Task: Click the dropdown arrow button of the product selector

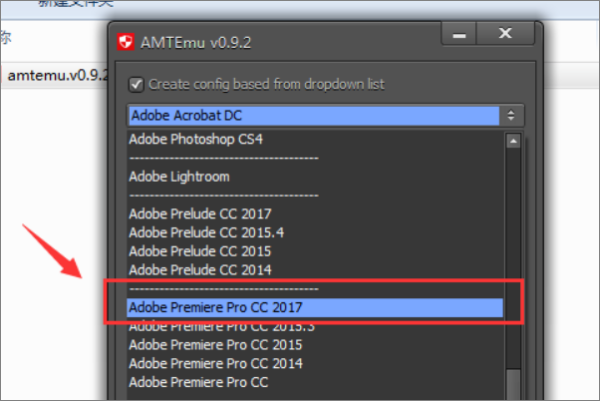Action: tap(513, 115)
